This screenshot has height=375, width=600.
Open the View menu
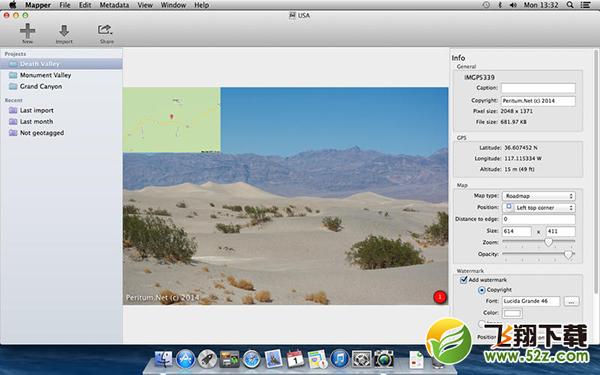pyautogui.click(x=145, y=5)
